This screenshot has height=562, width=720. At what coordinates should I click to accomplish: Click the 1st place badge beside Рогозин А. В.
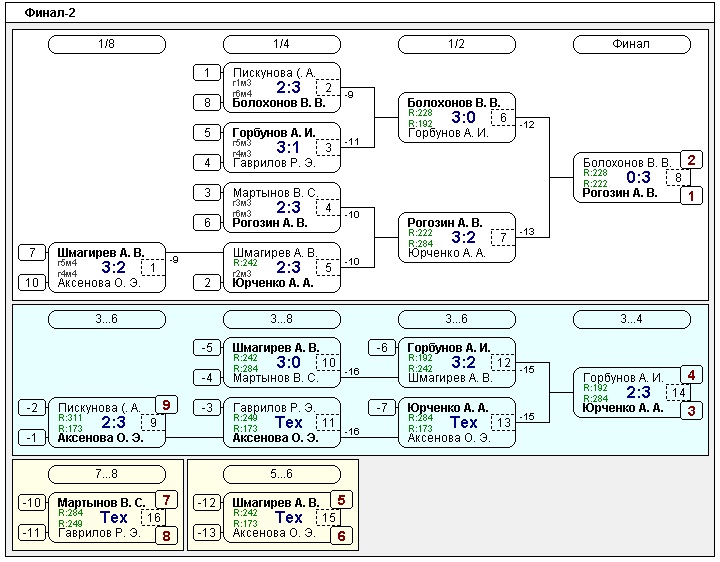691,196
